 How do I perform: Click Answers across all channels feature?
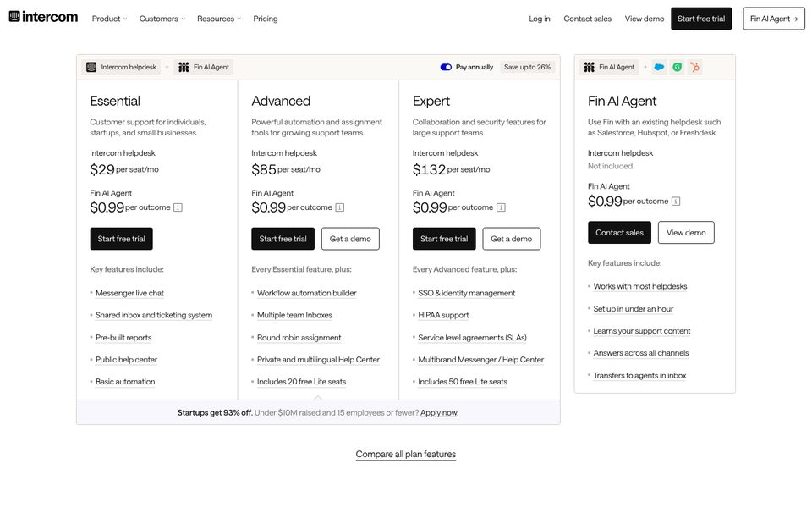point(641,353)
